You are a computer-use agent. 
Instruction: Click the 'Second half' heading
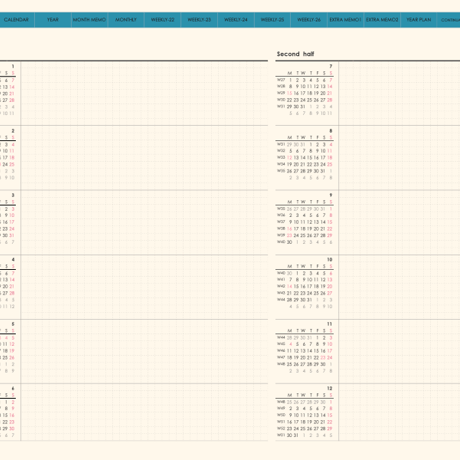click(295, 54)
